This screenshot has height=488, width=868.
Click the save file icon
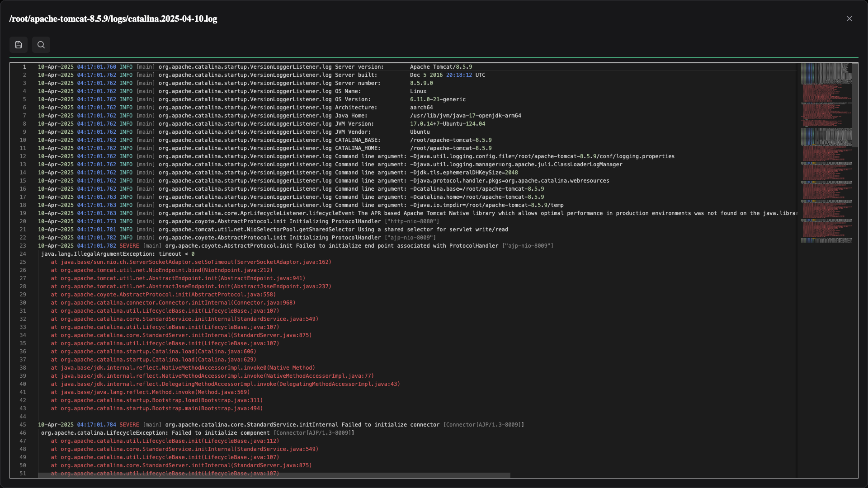pyautogui.click(x=19, y=45)
